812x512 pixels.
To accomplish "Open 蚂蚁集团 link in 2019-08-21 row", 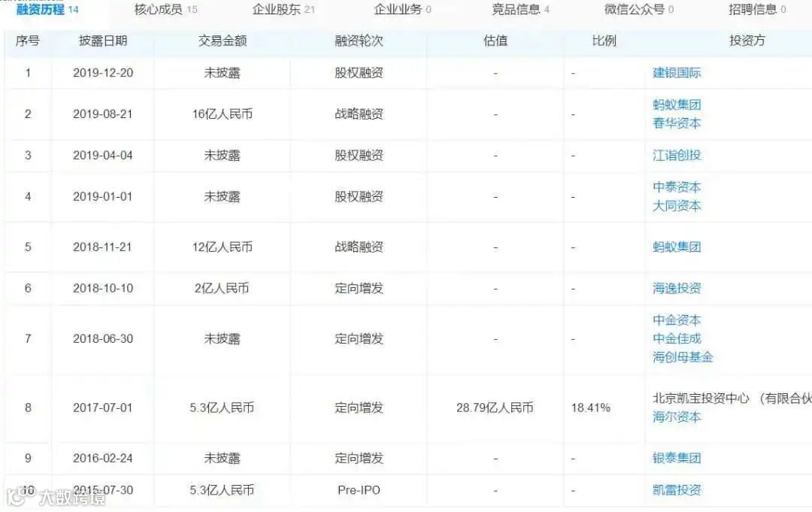I will click(x=677, y=105).
